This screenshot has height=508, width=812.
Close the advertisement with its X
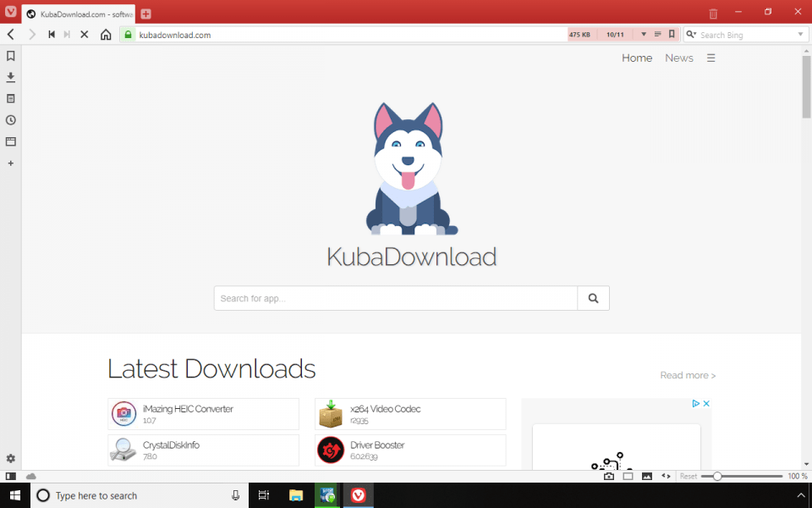[x=705, y=403]
